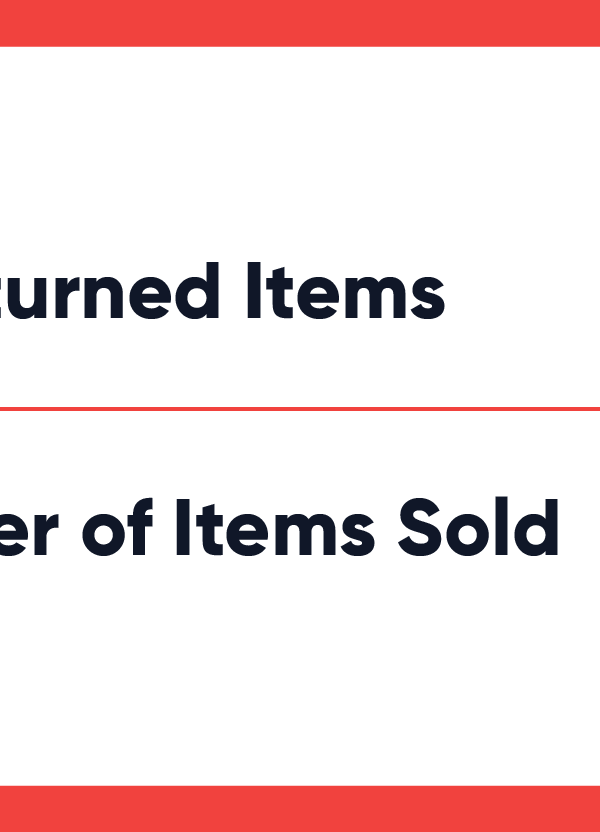This screenshot has height=832, width=600.
Task: Click the Returned Items heading text
Action: pyautogui.click(x=222, y=291)
